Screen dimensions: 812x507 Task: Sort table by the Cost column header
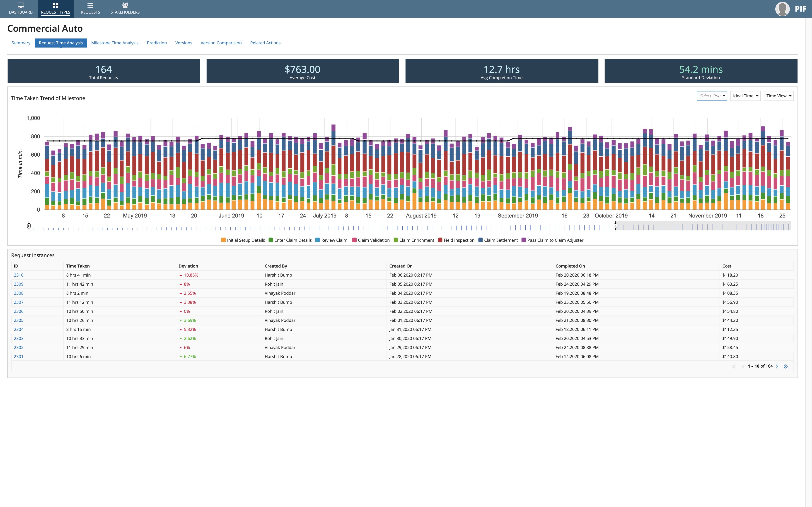click(x=727, y=266)
